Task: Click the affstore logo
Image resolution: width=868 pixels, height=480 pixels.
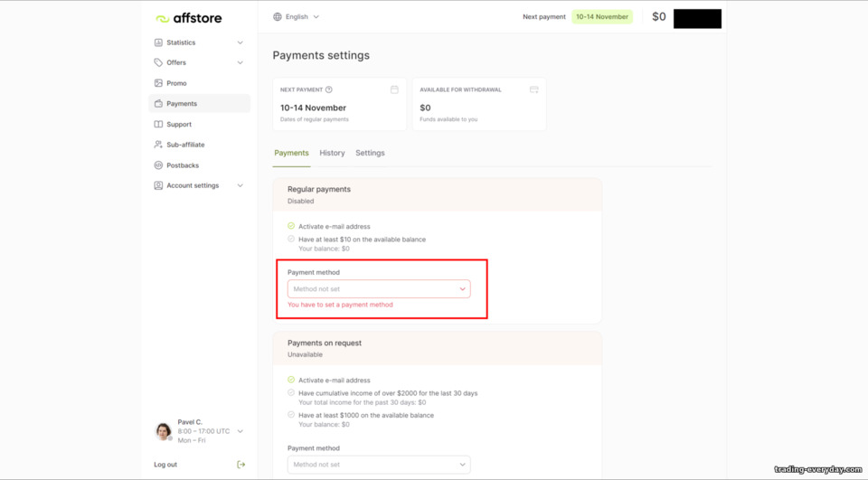Action: pyautogui.click(x=188, y=18)
